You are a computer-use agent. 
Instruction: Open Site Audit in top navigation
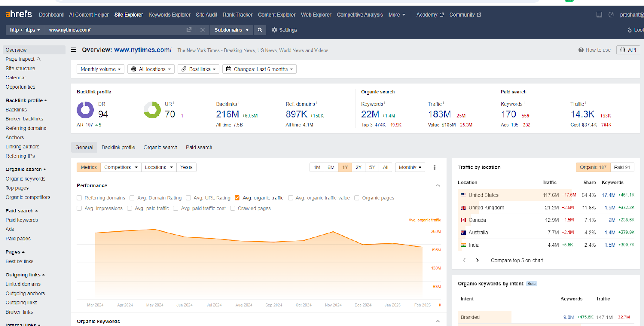coord(206,15)
